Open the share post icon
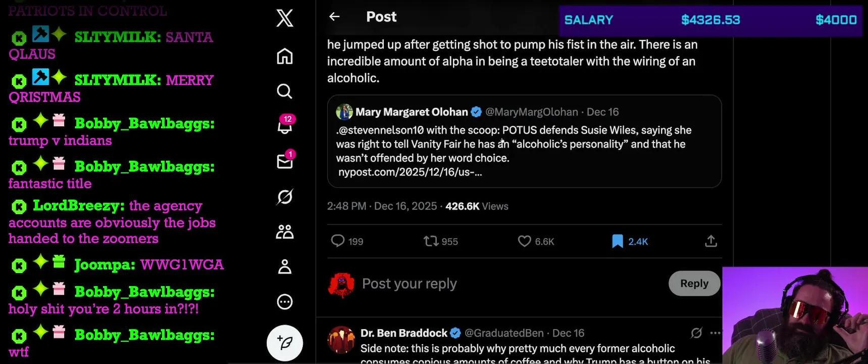Viewport: 868px width, 364px height. (x=711, y=241)
